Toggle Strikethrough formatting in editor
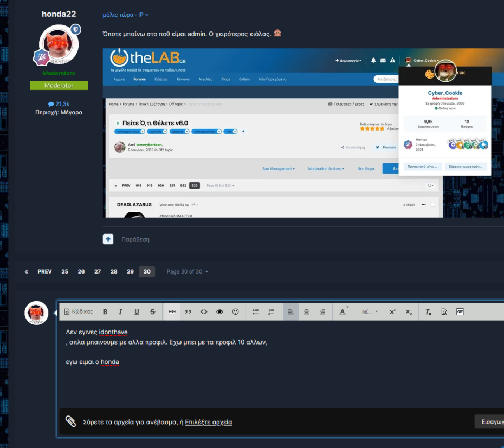 153,311
